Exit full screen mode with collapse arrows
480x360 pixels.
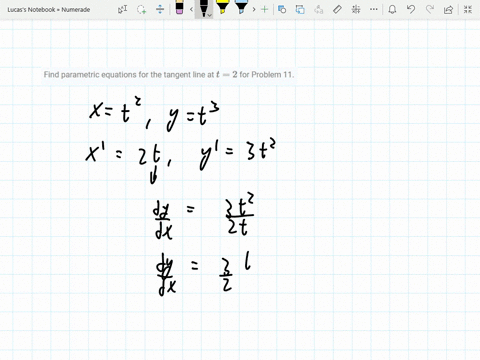click(468, 9)
